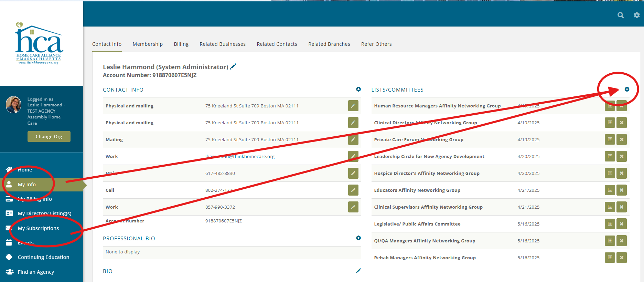The height and width of the screenshot is (282, 644).
Task: Open the Related Contacts tab
Action: (277, 44)
